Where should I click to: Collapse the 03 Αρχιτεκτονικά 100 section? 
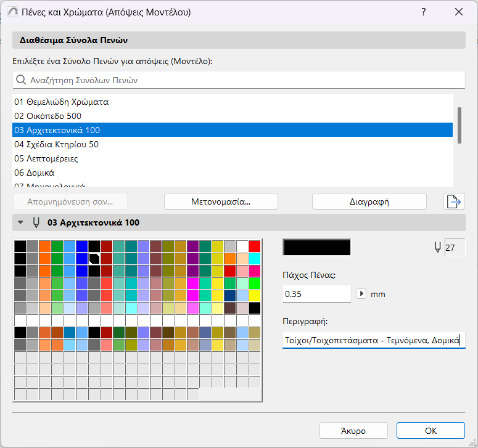21,222
